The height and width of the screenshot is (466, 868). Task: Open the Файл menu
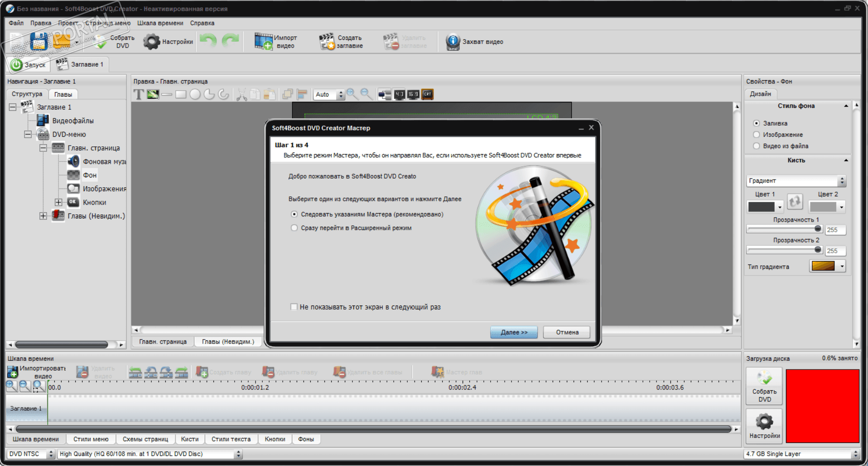tap(16, 23)
